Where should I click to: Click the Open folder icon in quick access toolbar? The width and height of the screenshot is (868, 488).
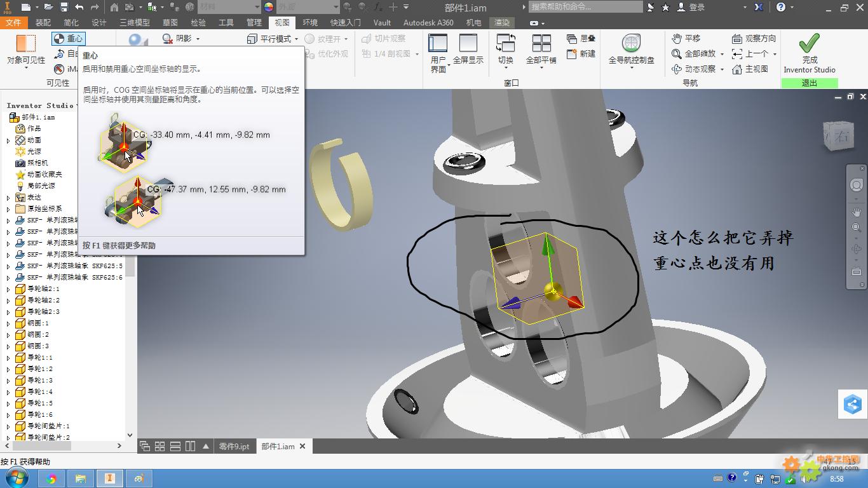pyautogui.click(x=49, y=7)
